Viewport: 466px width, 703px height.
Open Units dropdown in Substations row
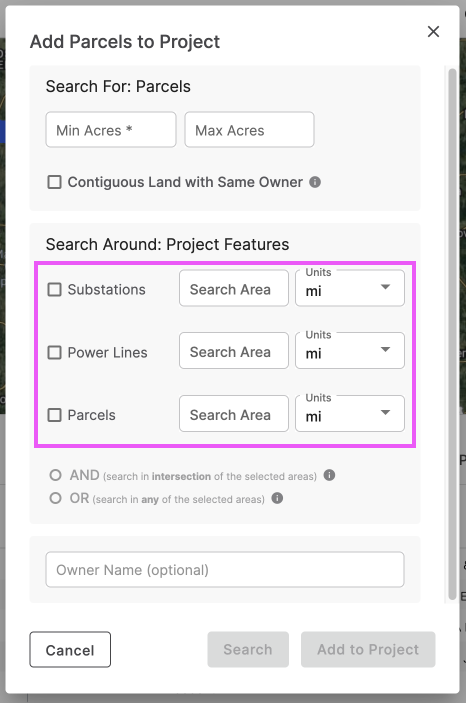350,288
